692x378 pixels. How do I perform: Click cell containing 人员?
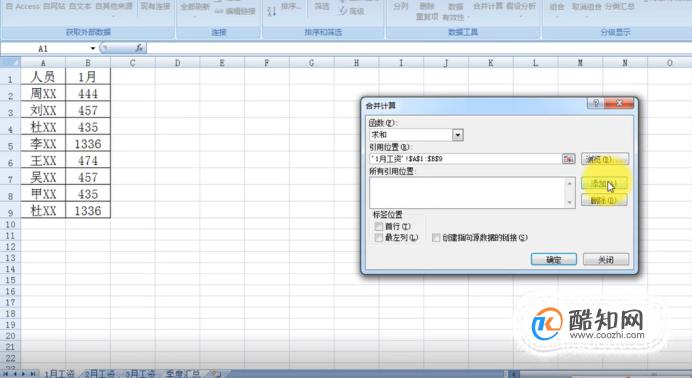[43, 77]
